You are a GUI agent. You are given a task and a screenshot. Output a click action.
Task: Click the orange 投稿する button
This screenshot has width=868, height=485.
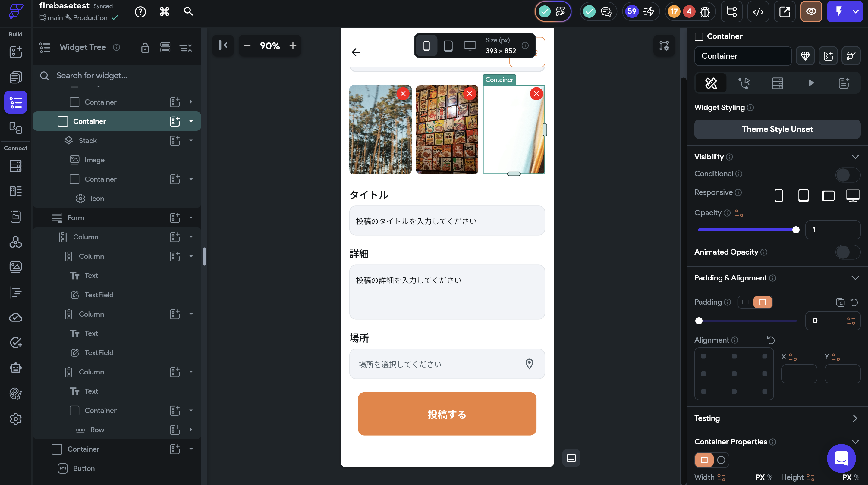(x=447, y=414)
